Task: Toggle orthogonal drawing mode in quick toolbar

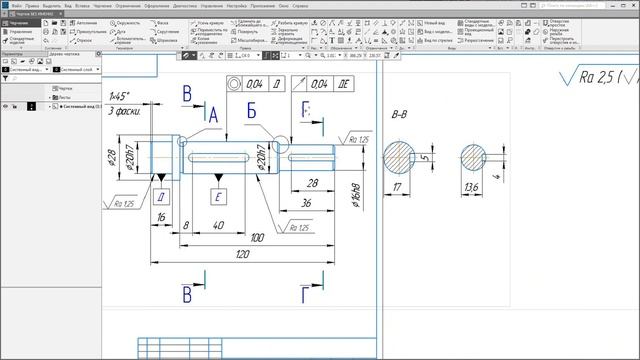Action: coord(266,56)
